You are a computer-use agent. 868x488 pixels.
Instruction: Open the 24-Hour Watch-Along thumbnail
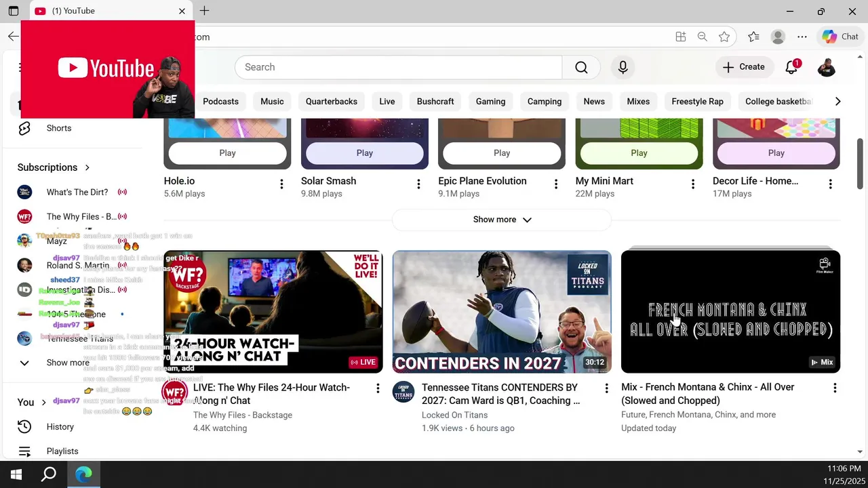point(273,312)
